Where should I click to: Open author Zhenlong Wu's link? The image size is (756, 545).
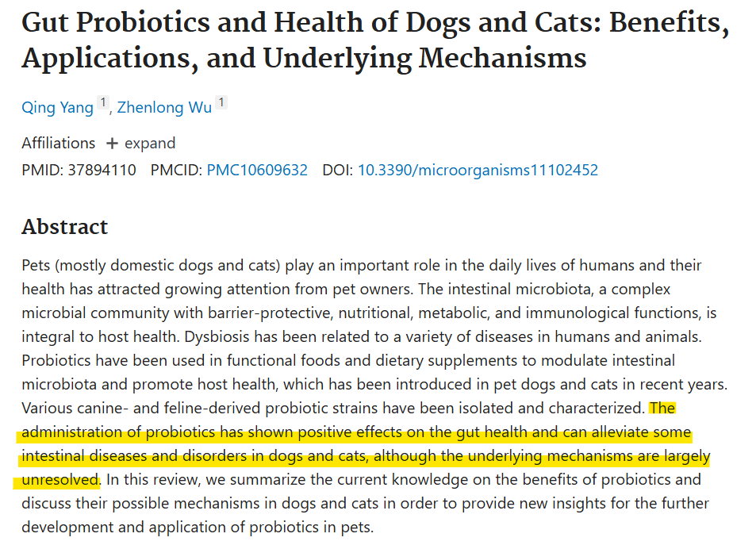point(164,107)
